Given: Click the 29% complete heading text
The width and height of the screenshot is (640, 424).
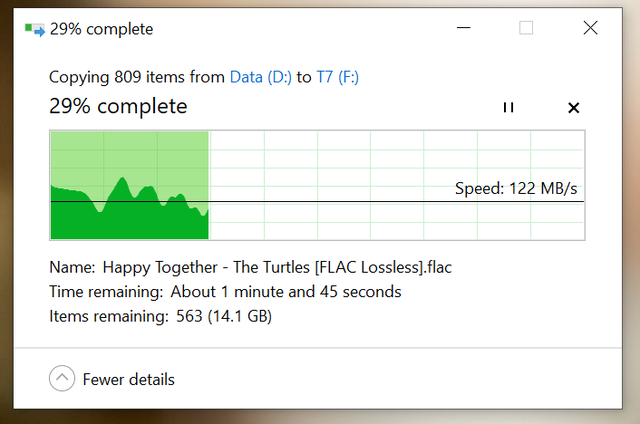Looking at the screenshot, I should click(118, 107).
